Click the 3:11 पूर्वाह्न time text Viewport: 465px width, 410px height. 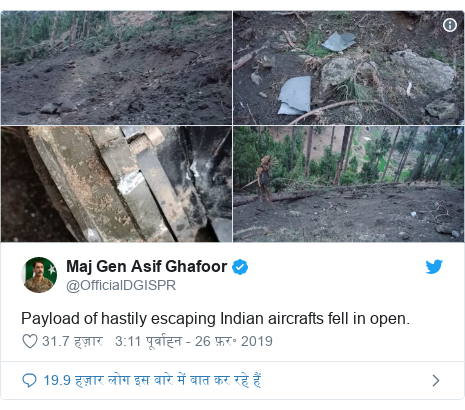pos(148,341)
